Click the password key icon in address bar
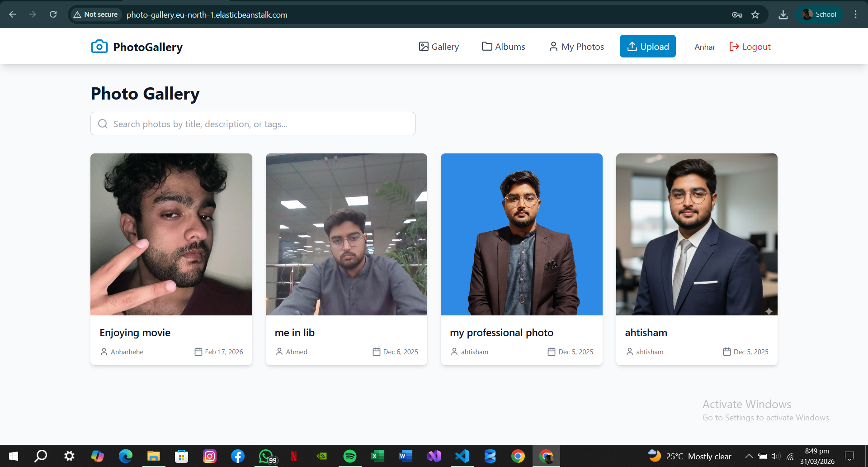This screenshot has height=467, width=868. 737,14
